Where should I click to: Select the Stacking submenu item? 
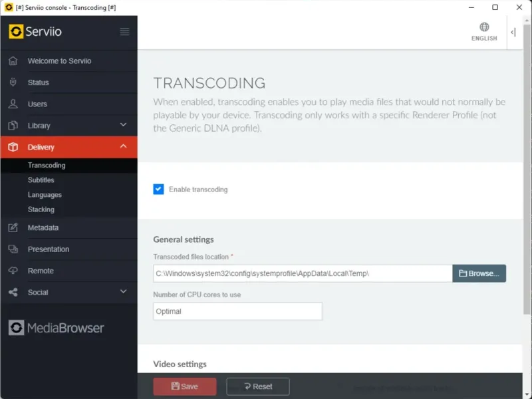point(69,209)
